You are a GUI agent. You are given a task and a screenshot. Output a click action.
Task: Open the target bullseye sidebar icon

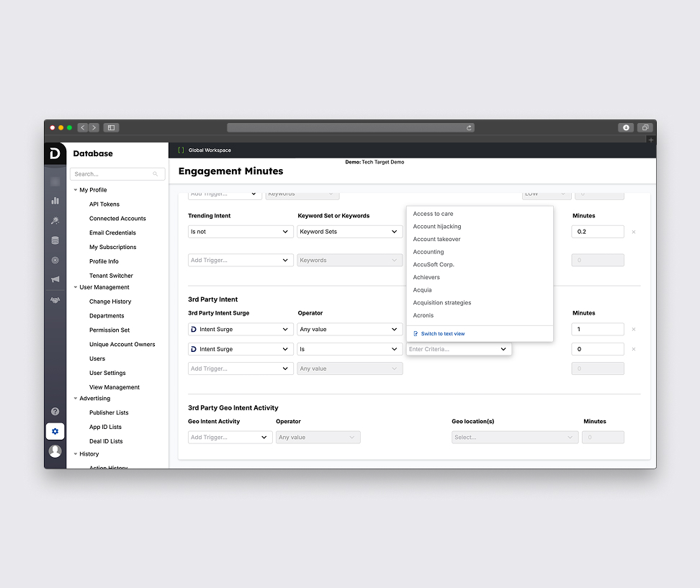pos(55,260)
